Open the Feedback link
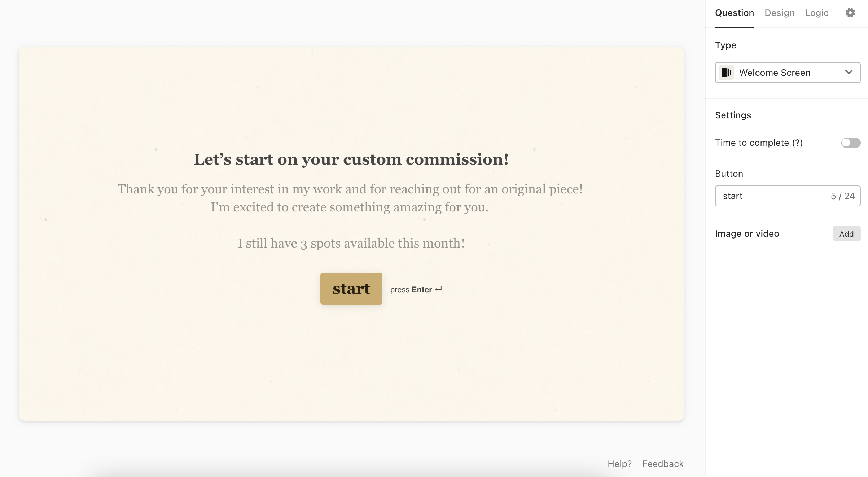868x477 pixels. coord(663,463)
